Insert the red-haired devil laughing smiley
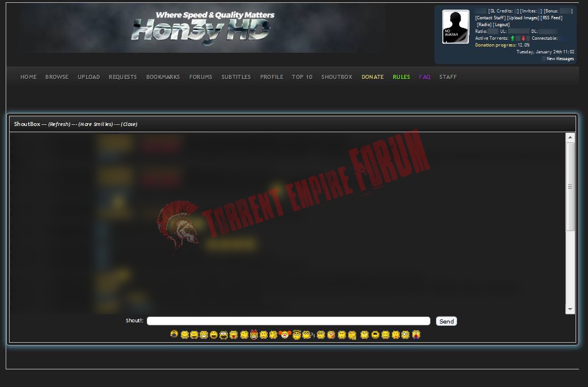The width and height of the screenshot is (588, 387). click(x=254, y=334)
